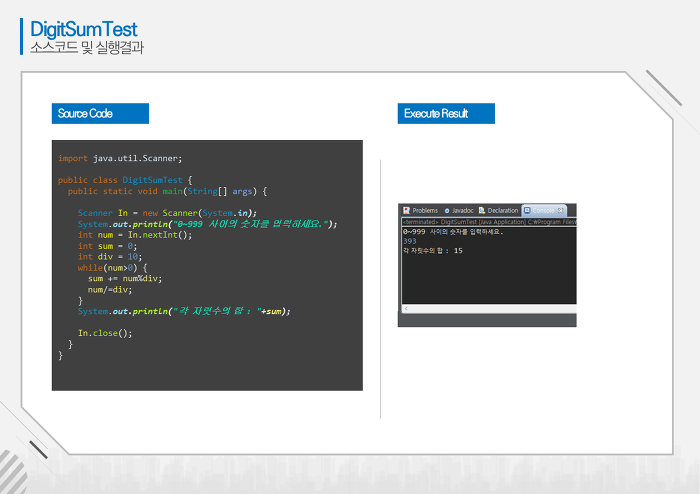
Task: Click the println line containing '+sum'
Action: (x=184, y=311)
